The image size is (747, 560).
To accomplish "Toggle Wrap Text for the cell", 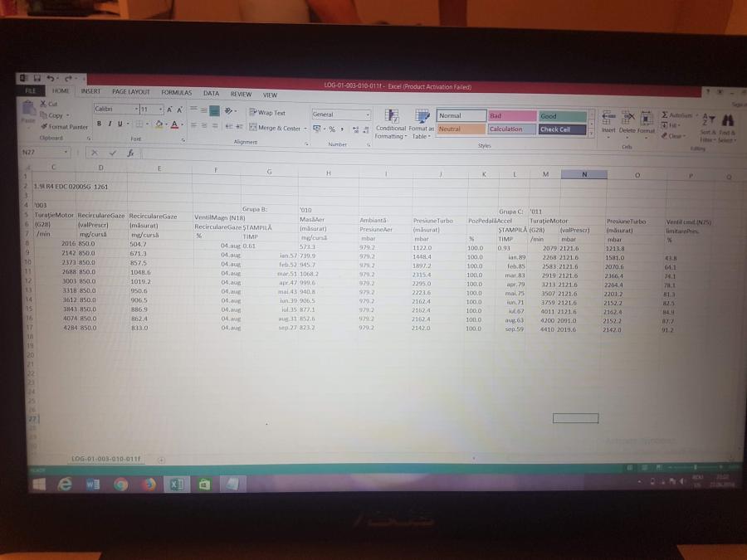I will tap(266, 113).
